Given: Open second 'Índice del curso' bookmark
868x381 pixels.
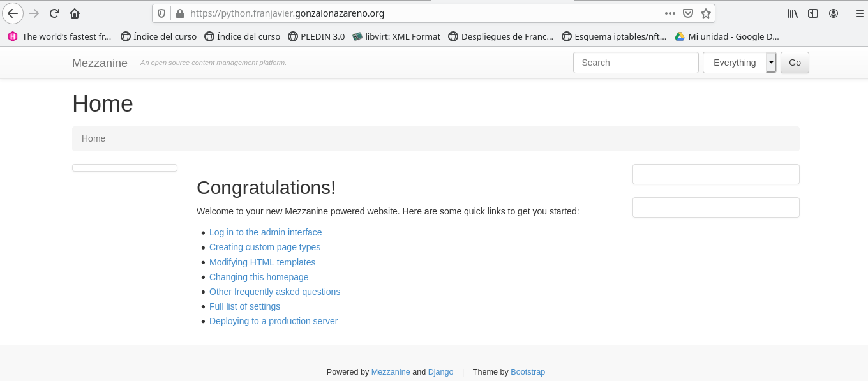Looking at the screenshot, I should coord(243,36).
